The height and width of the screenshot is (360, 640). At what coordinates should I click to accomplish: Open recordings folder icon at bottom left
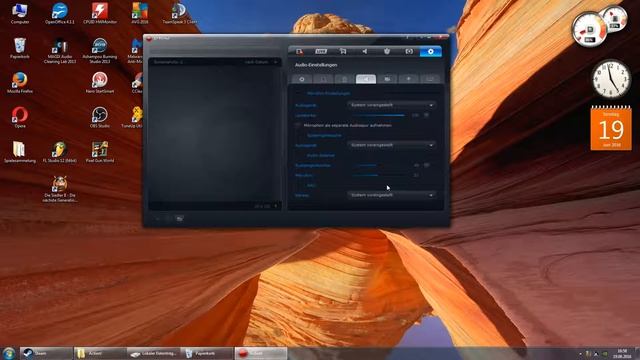click(x=179, y=219)
